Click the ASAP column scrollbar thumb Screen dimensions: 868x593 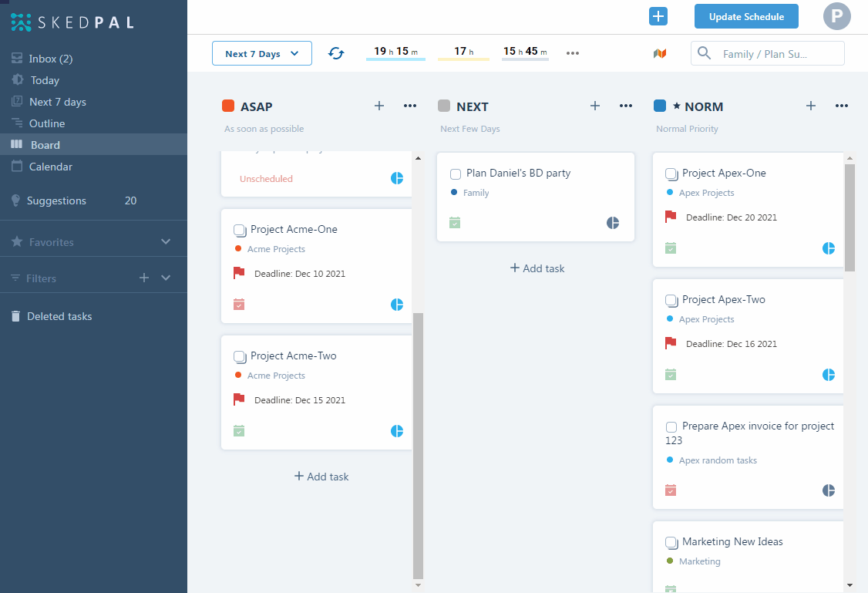[x=418, y=446]
